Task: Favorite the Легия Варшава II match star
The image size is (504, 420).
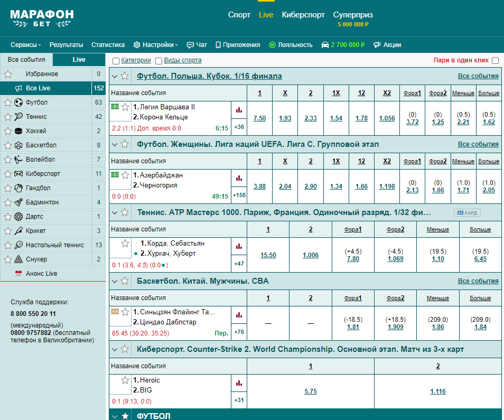Action: pos(125,107)
